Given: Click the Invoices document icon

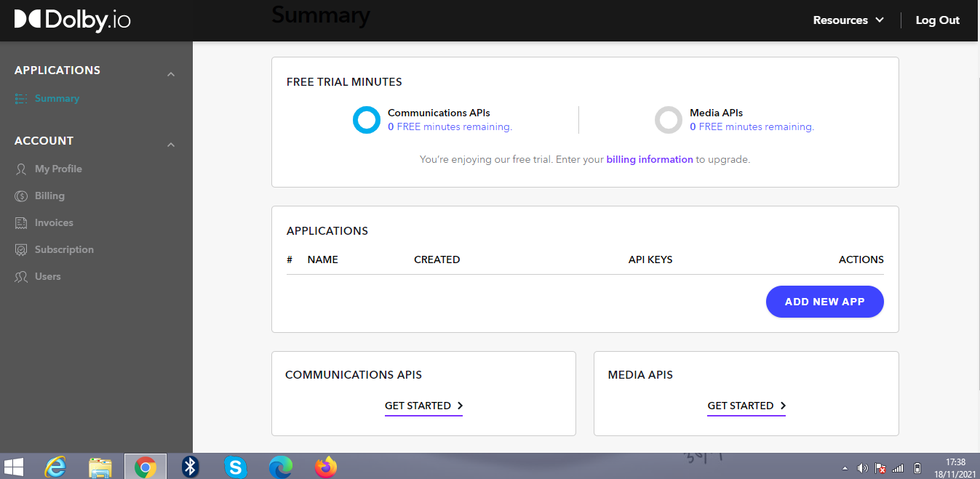Looking at the screenshot, I should pos(21,222).
